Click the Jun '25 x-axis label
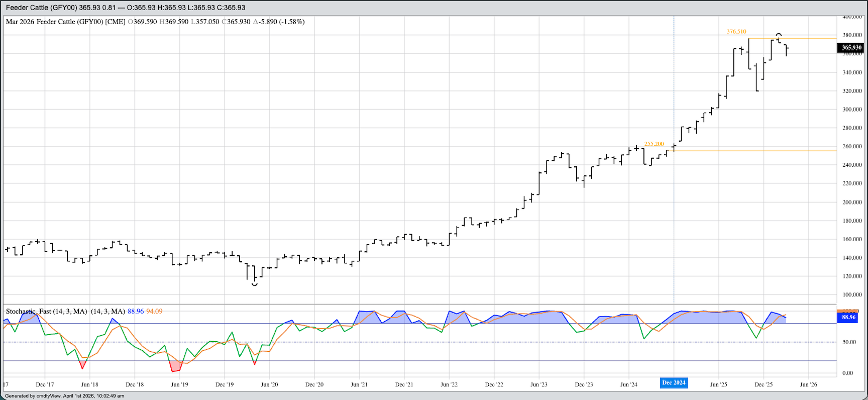 [718, 384]
